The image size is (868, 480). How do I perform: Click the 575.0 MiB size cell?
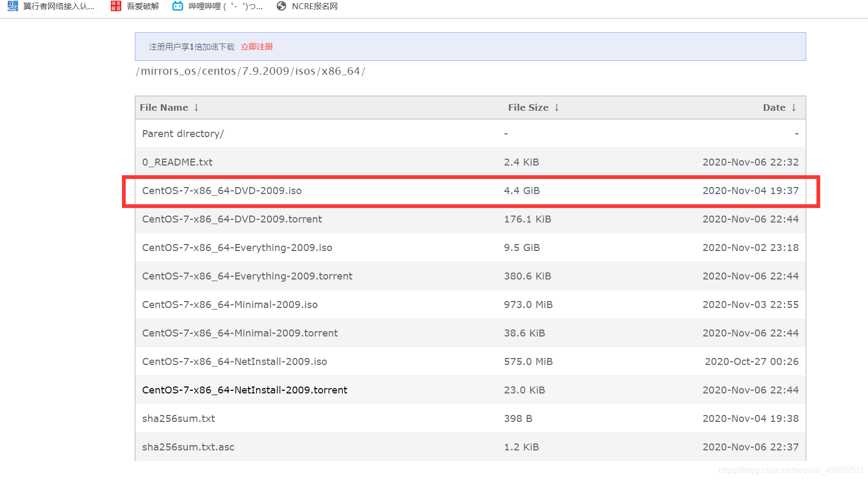[x=528, y=361]
